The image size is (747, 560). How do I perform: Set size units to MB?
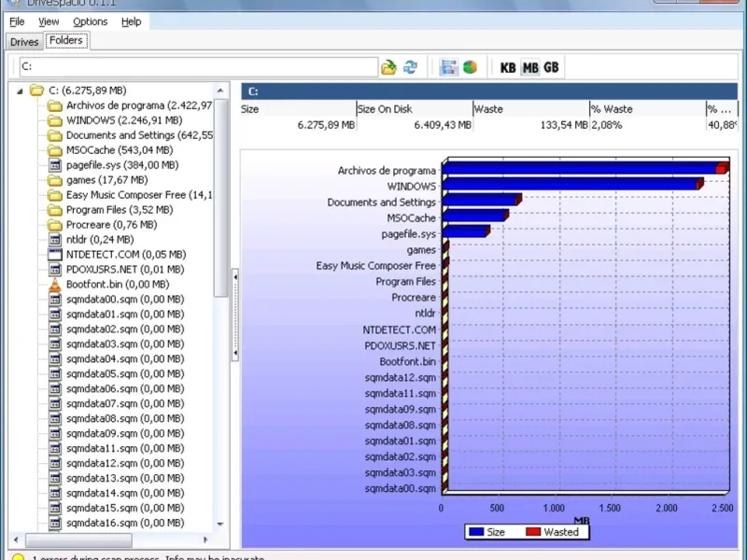(530, 67)
